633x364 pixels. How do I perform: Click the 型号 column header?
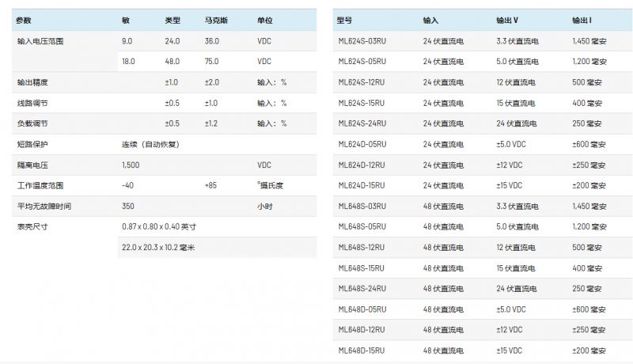344,20
